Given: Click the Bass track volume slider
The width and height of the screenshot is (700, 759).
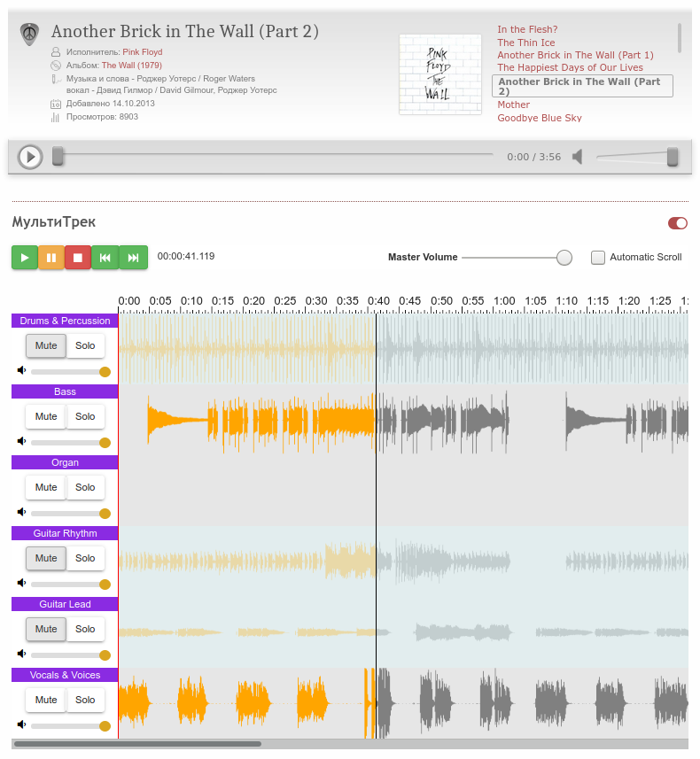Looking at the screenshot, I should [x=71, y=443].
